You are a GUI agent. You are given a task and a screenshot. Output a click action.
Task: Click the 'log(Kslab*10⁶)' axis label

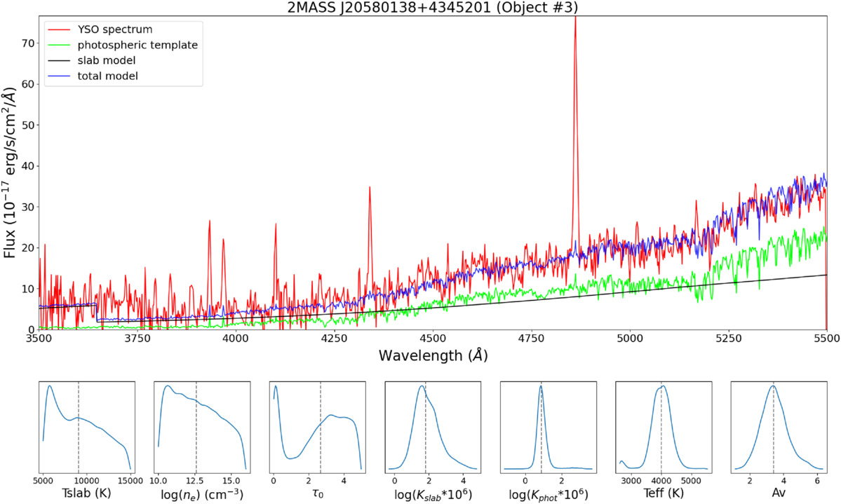pos(433,493)
